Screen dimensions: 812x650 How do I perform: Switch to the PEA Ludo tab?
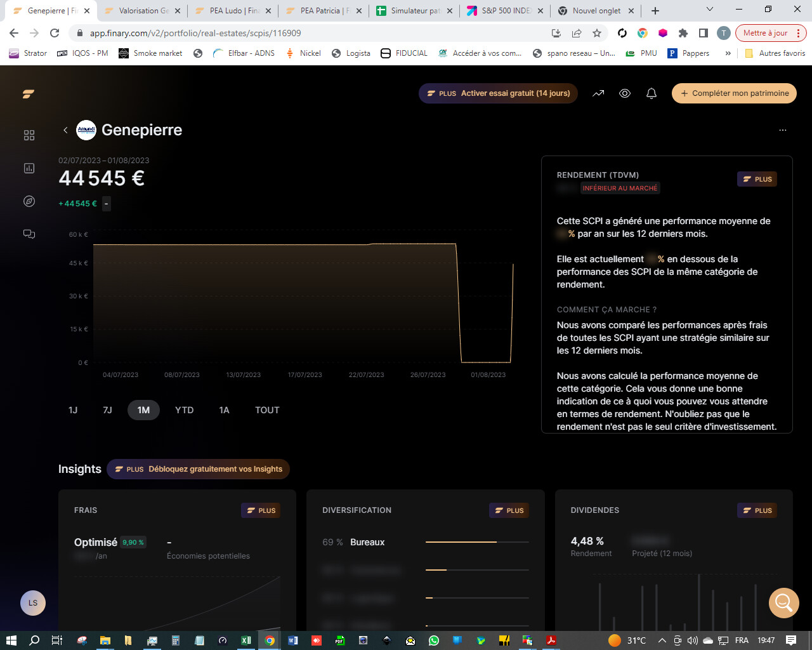coord(233,11)
